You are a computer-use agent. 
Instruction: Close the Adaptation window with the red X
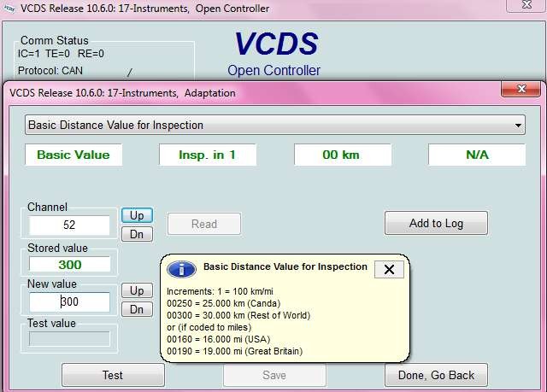point(521,89)
